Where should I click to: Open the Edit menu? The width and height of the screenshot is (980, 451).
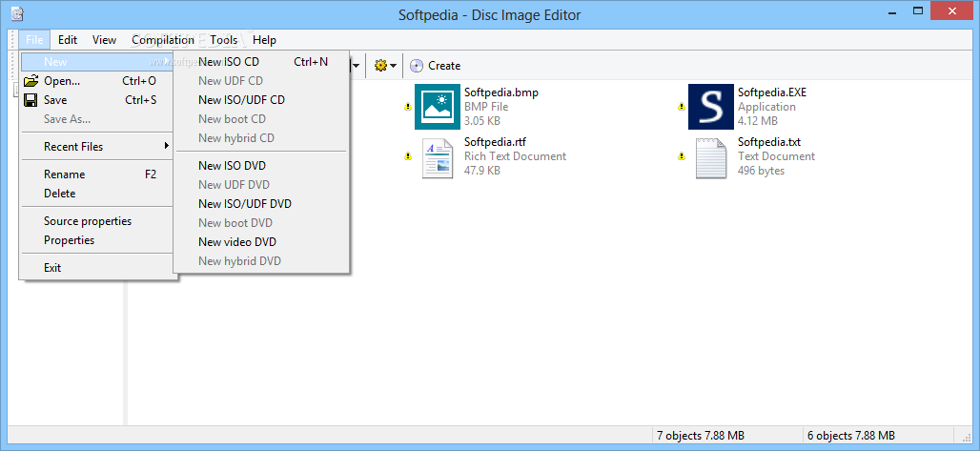pos(68,40)
